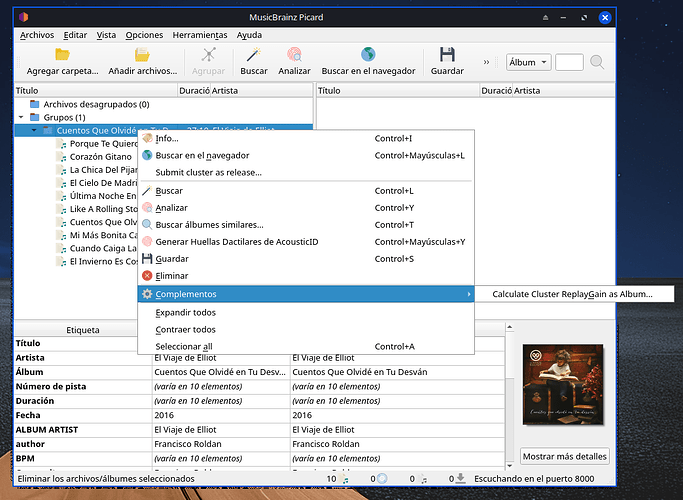The width and height of the screenshot is (683, 500).
Task: Open the Complementos submenu
Action: point(186,294)
